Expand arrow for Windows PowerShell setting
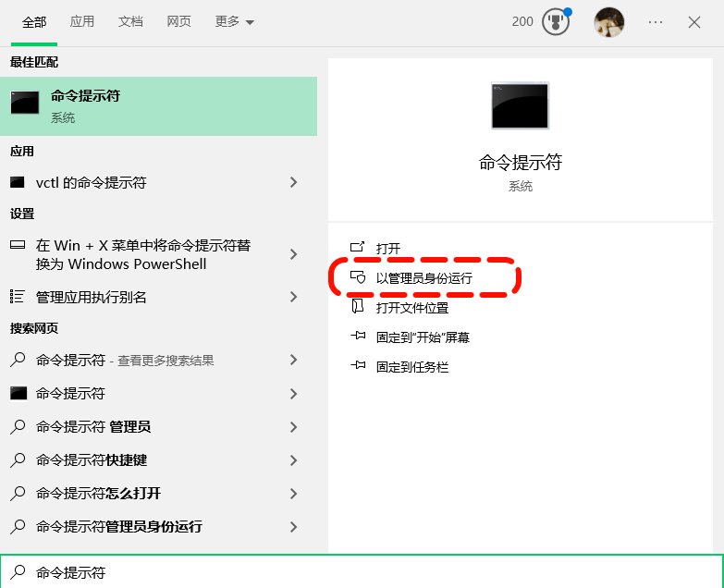The height and width of the screenshot is (588, 724). pos(293,254)
